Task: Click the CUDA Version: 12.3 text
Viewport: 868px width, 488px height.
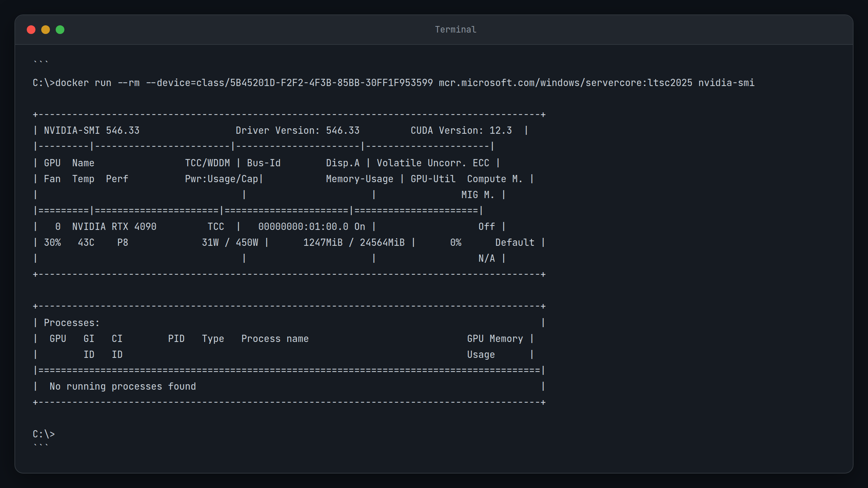Action: pos(461,130)
